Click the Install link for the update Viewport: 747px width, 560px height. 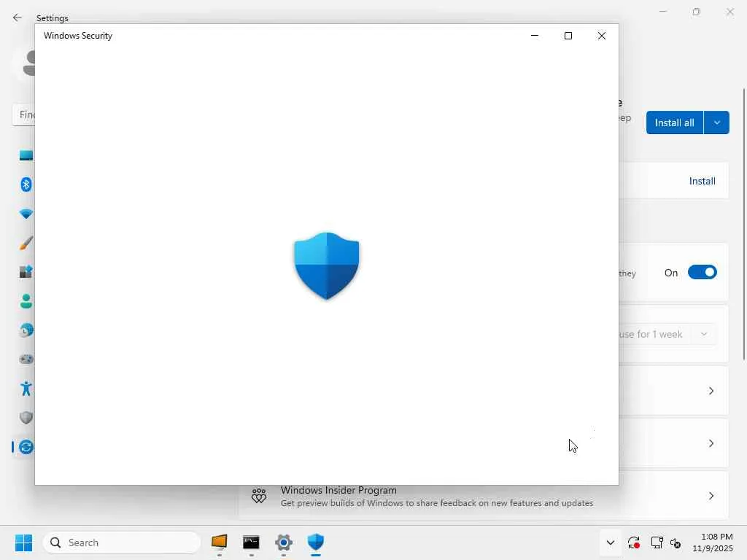point(703,181)
